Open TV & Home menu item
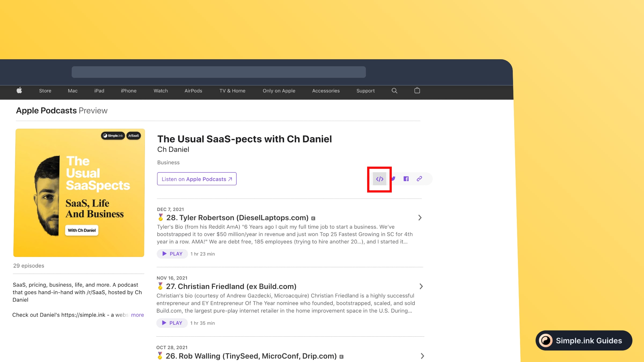Image resolution: width=644 pixels, height=362 pixels. (x=232, y=91)
